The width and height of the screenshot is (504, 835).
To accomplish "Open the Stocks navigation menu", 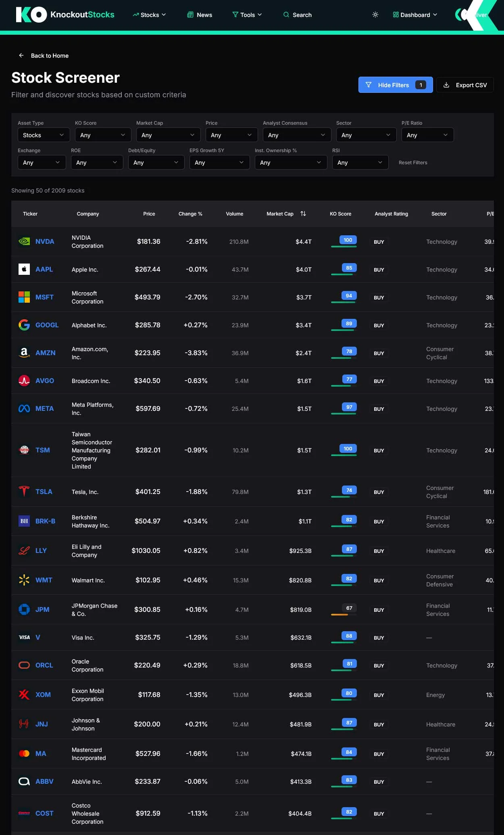I will pos(149,15).
